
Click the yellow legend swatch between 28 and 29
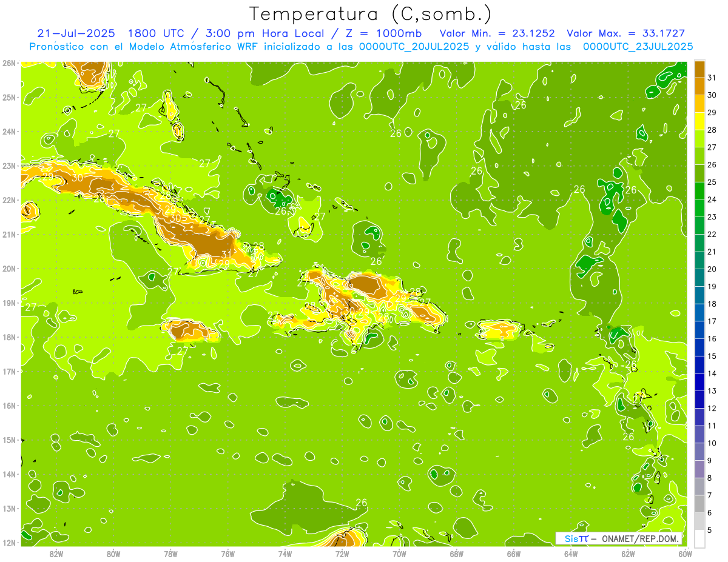[700, 121]
